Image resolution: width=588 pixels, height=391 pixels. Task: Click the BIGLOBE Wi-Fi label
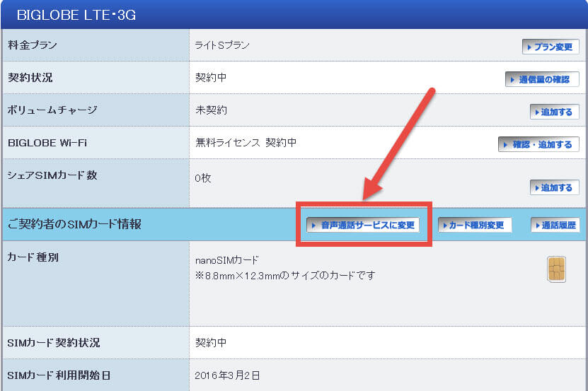tap(47, 143)
